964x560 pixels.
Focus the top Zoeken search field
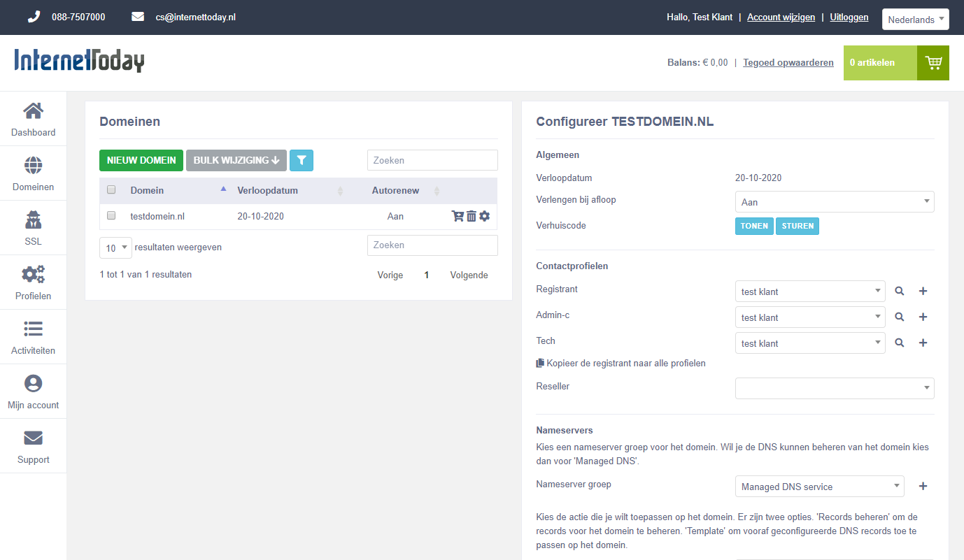click(x=432, y=160)
